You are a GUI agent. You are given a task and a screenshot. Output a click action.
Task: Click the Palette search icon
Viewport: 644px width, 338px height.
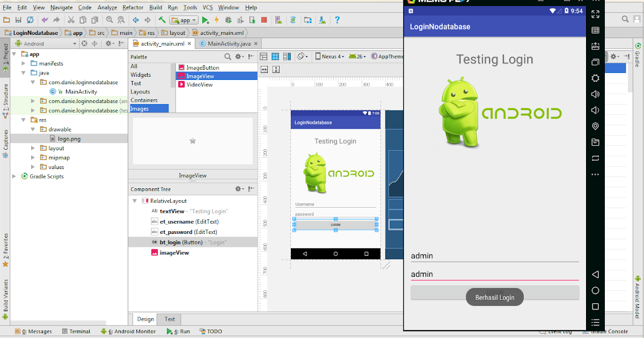[x=228, y=56]
